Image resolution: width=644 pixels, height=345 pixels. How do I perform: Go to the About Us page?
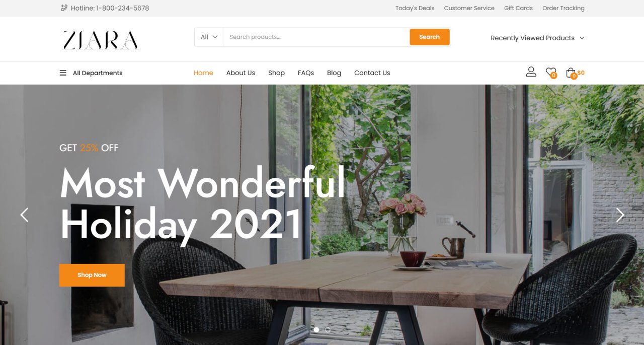[240, 73]
